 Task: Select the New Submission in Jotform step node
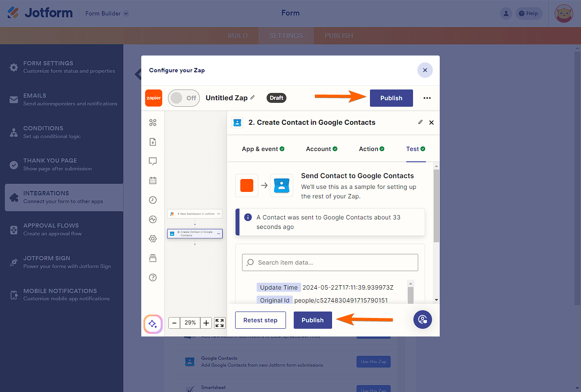pyautogui.click(x=195, y=214)
